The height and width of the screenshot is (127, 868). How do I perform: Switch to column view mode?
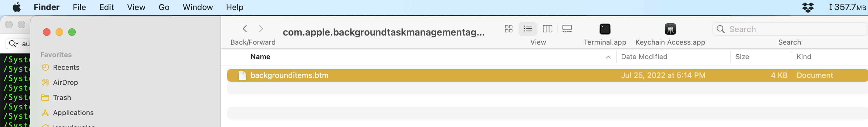pyautogui.click(x=547, y=29)
